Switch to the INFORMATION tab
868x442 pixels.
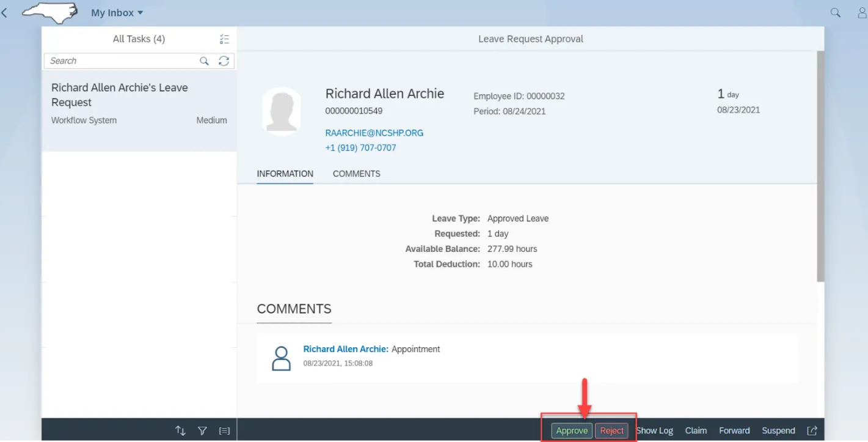click(x=285, y=174)
